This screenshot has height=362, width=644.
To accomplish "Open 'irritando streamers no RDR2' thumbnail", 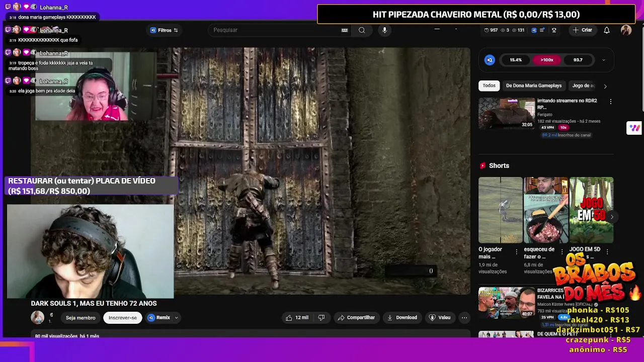I will point(507,113).
